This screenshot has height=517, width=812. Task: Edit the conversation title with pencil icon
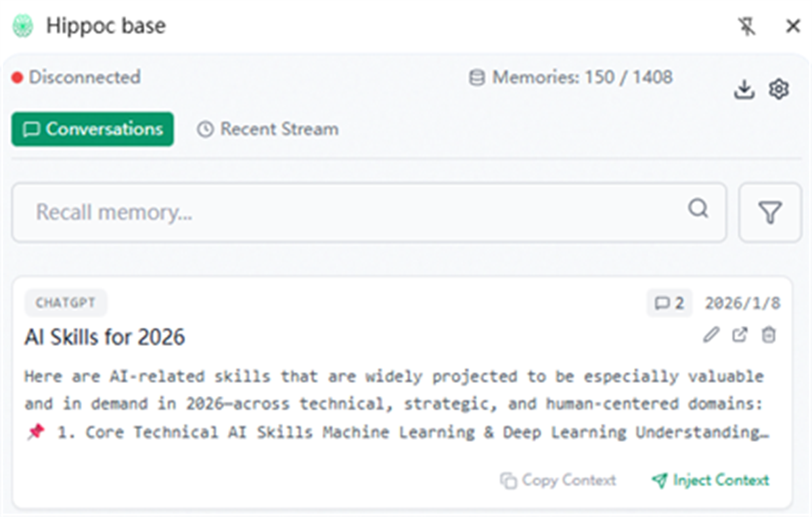coord(710,335)
